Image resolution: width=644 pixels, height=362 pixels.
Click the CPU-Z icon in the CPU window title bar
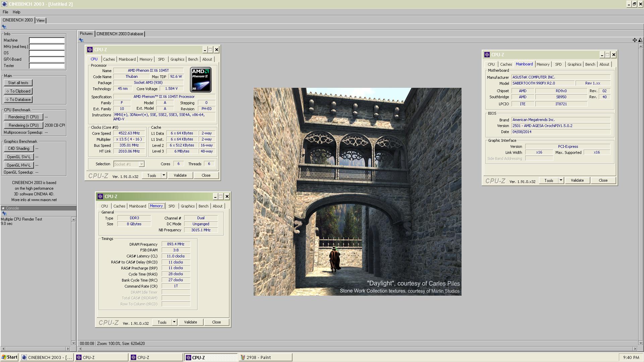click(x=90, y=50)
